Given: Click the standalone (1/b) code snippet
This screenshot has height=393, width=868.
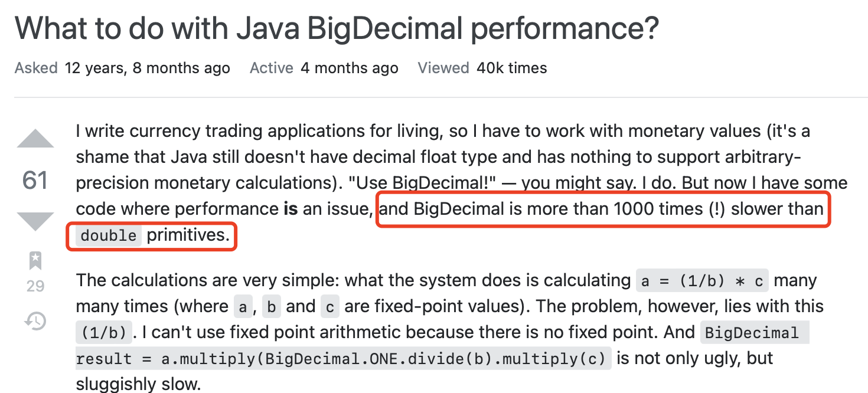Looking at the screenshot, I should point(104,333).
